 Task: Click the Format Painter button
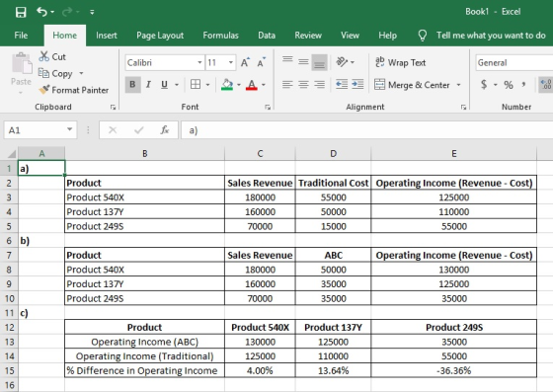[74, 90]
